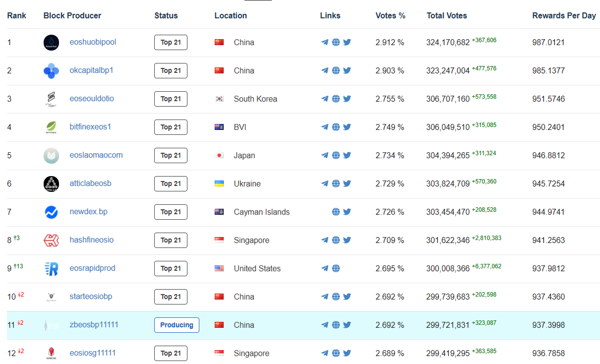Open eoshuobipool block producer page
This screenshot has width=600, height=364.
click(93, 42)
